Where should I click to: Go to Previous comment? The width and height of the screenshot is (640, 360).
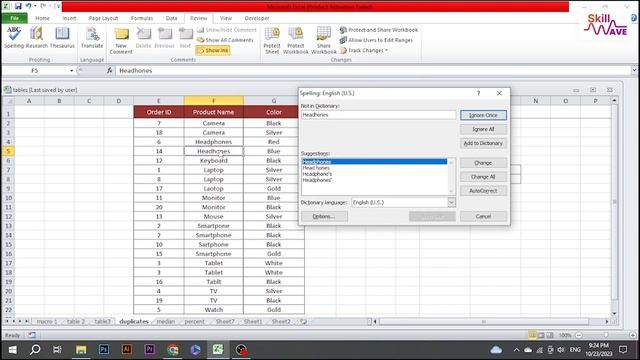pos(164,38)
